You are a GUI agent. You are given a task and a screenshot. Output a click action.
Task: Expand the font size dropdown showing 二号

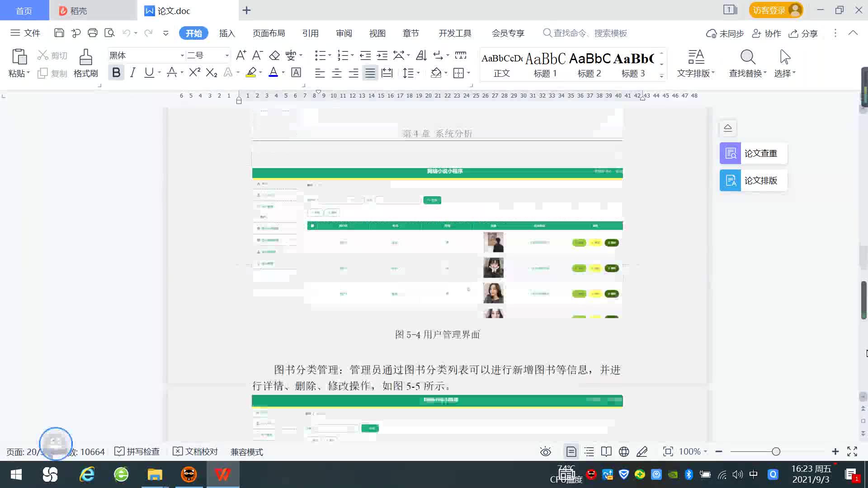pyautogui.click(x=227, y=55)
